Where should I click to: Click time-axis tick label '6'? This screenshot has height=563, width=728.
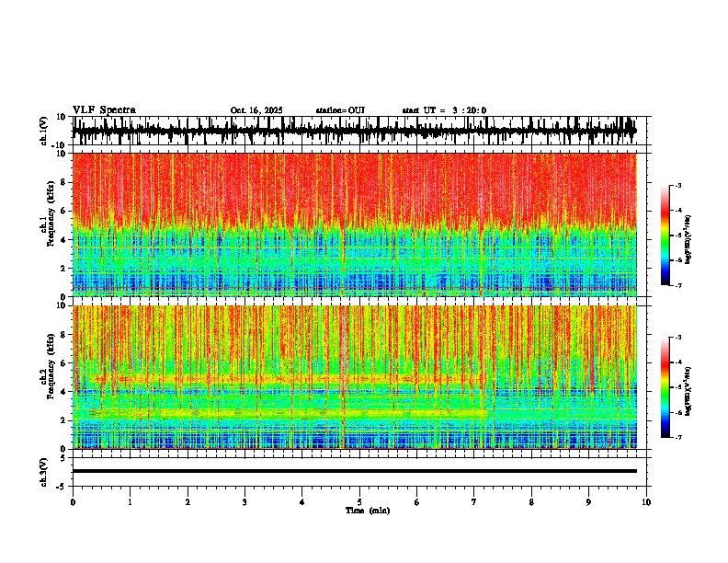[x=417, y=502]
